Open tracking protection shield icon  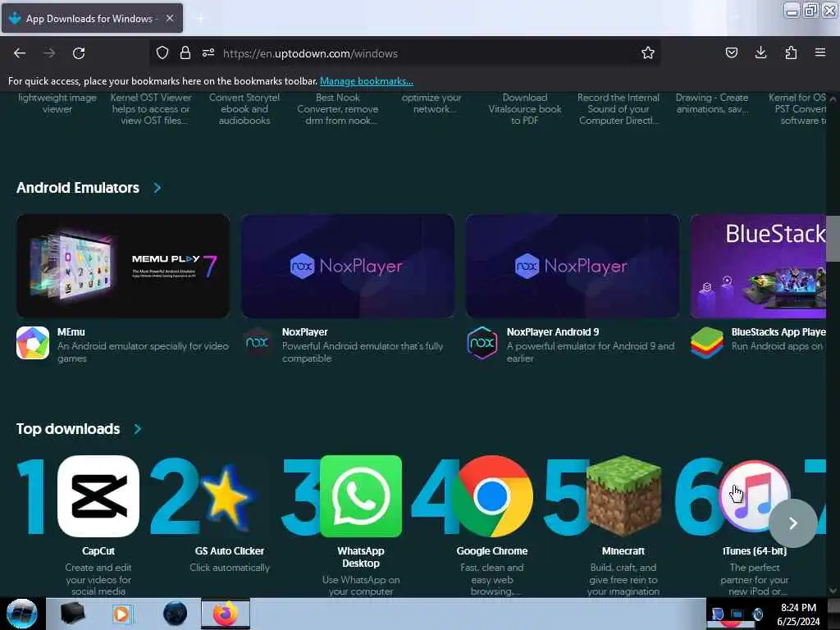pos(162,52)
